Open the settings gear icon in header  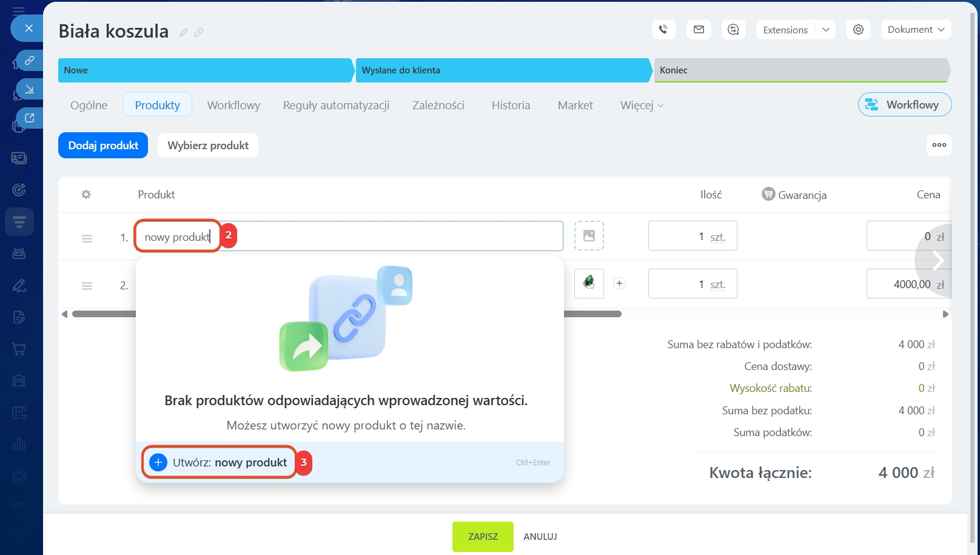tap(858, 29)
